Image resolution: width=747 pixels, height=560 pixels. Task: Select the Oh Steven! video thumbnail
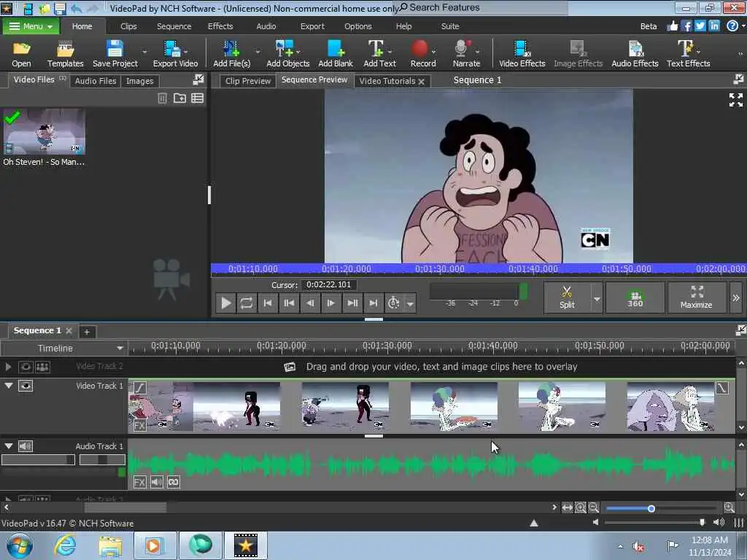[x=44, y=131]
